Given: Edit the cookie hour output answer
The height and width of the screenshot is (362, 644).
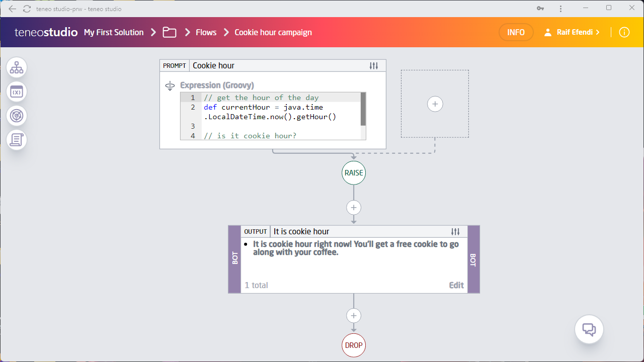Looking at the screenshot, I should tap(456, 285).
